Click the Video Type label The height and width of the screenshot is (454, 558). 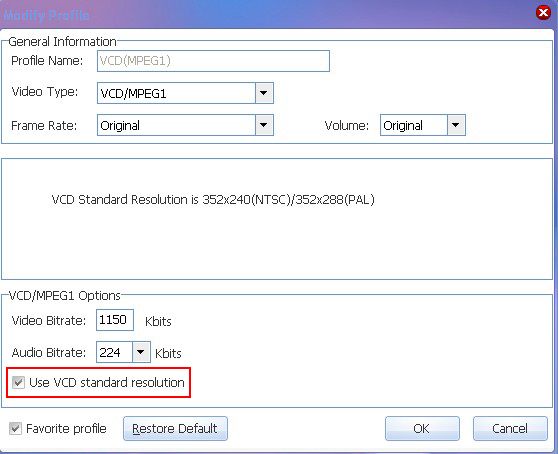click(44, 92)
